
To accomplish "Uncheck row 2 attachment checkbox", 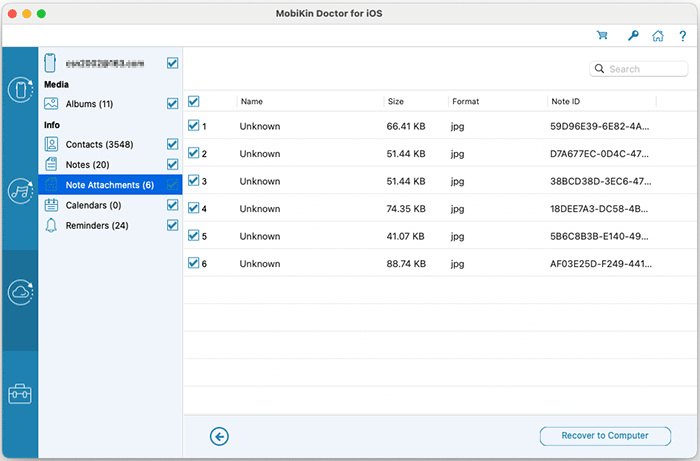I will coord(193,153).
